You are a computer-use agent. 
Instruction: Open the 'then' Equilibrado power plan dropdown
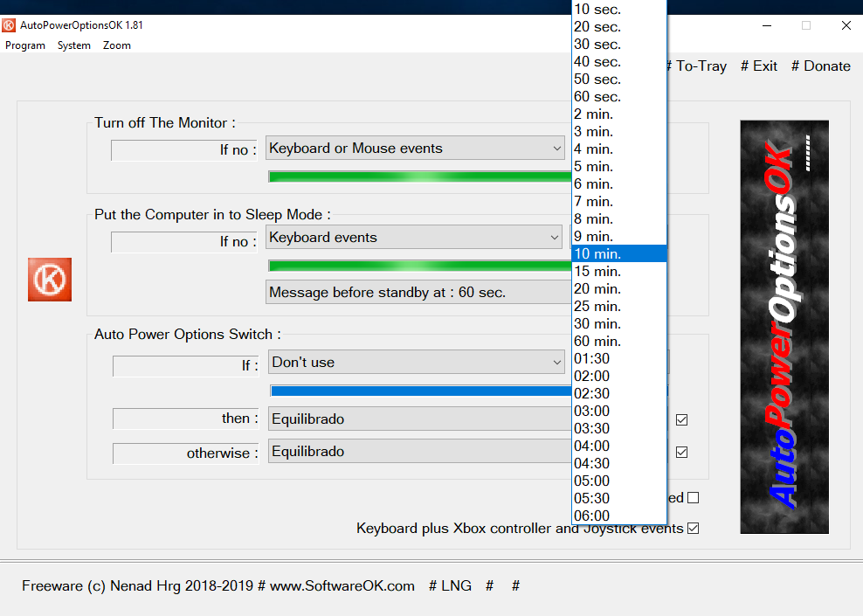(420, 419)
